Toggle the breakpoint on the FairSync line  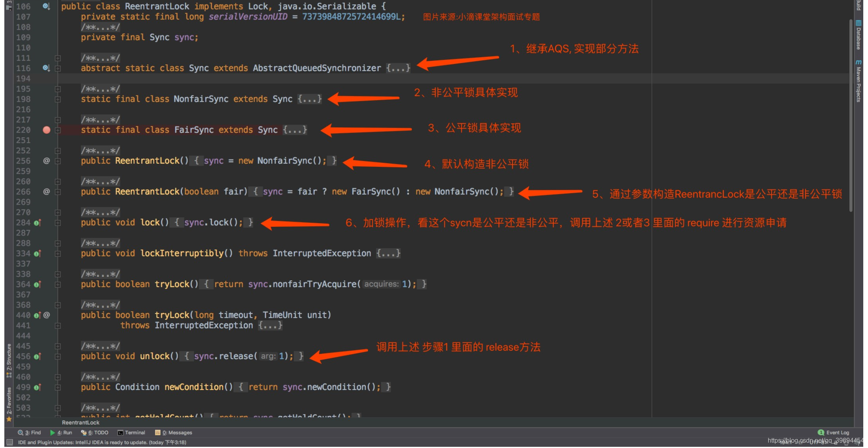click(x=47, y=130)
